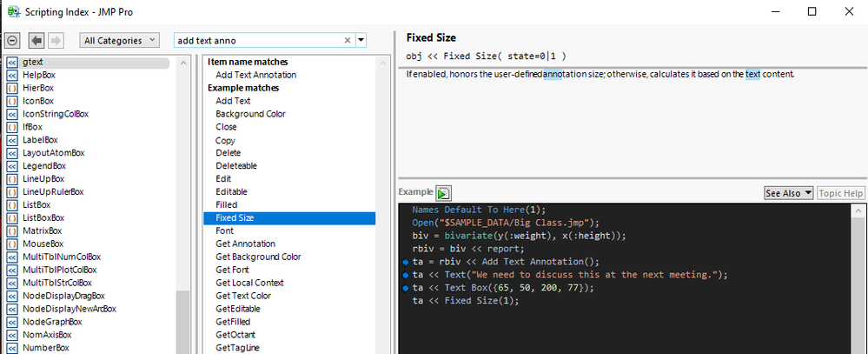Go back using the left arrow icon
The height and width of the screenshot is (354, 868).
[36, 40]
